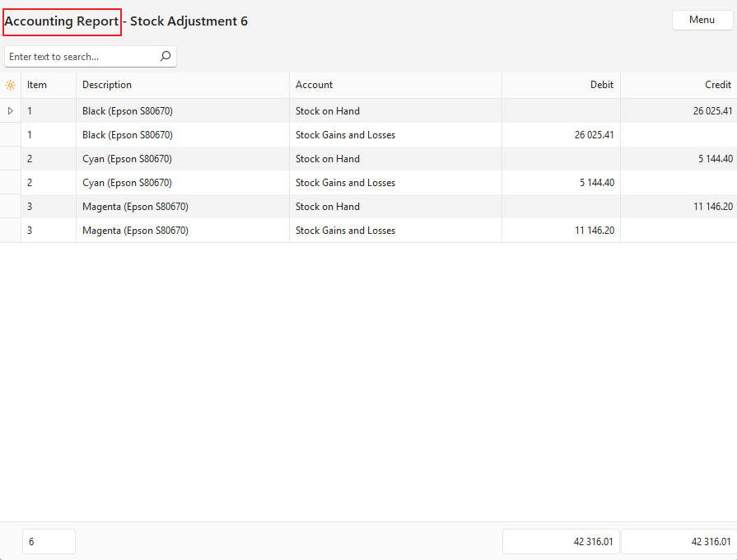The width and height of the screenshot is (737, 560).
Task: Click the Debit total 42 316.01 box
Action: [x=561, y=541]
